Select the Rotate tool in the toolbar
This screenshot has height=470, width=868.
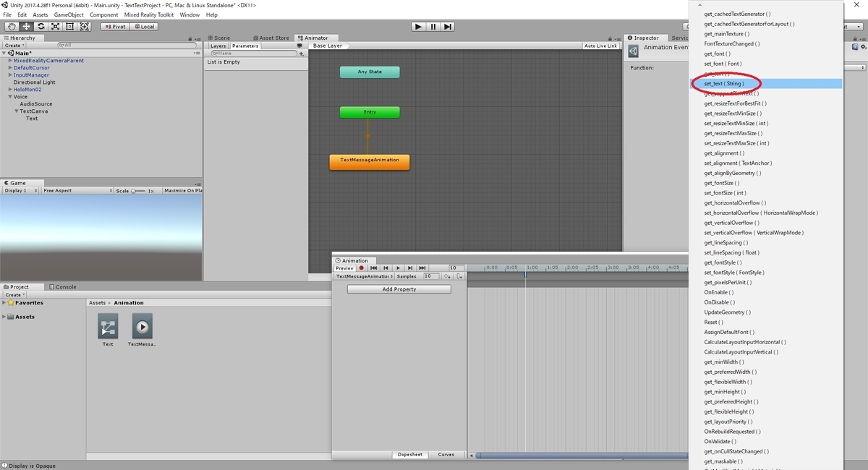pos(41,26)
